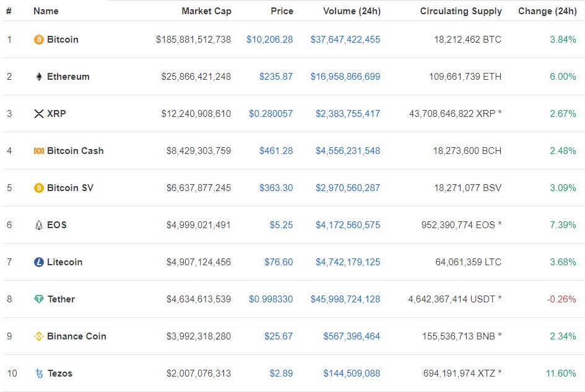
Task: Click Tether price $0.998330
Action: pos(271,299)
